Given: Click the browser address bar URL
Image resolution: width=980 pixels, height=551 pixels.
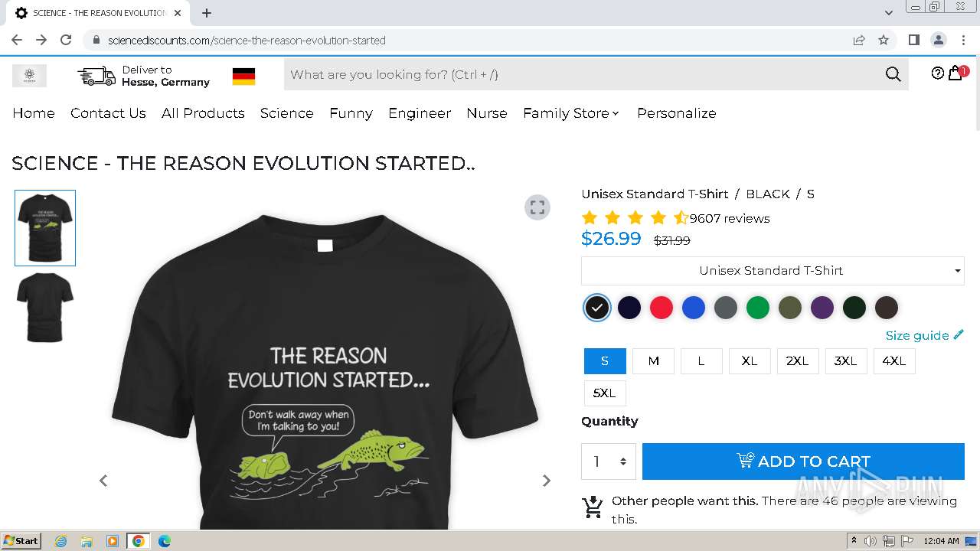Looking at the screenshot, I should (x=247, y=40).
